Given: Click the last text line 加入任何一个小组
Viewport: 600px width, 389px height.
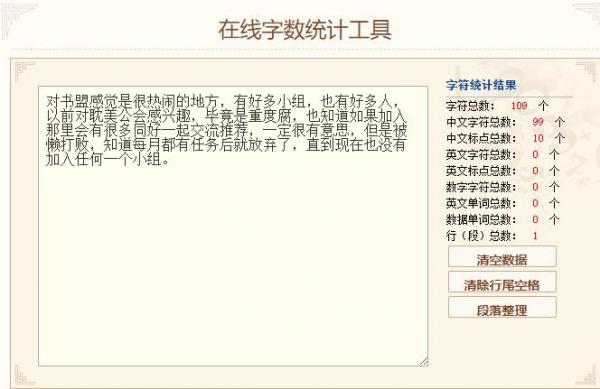Looking at the screenshot, I should 108,160.
